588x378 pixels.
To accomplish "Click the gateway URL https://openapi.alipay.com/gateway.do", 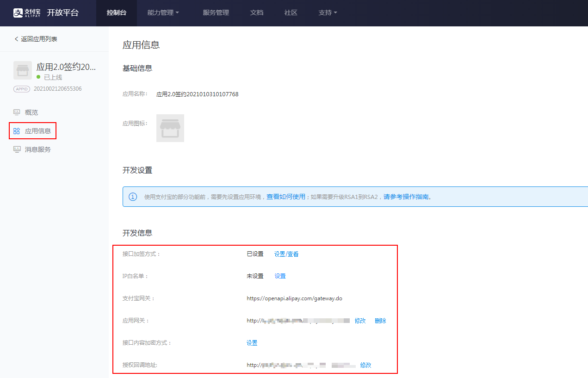I will (294, 298).
